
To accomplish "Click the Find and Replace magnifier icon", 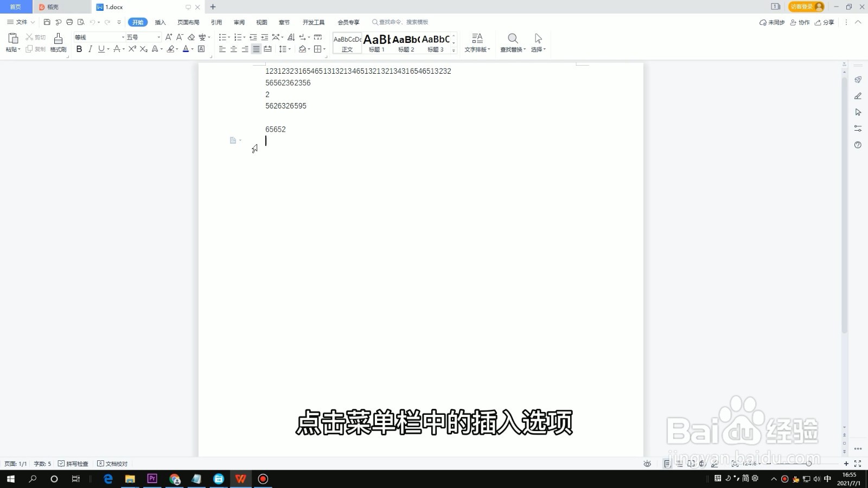I will click(513, 38).
